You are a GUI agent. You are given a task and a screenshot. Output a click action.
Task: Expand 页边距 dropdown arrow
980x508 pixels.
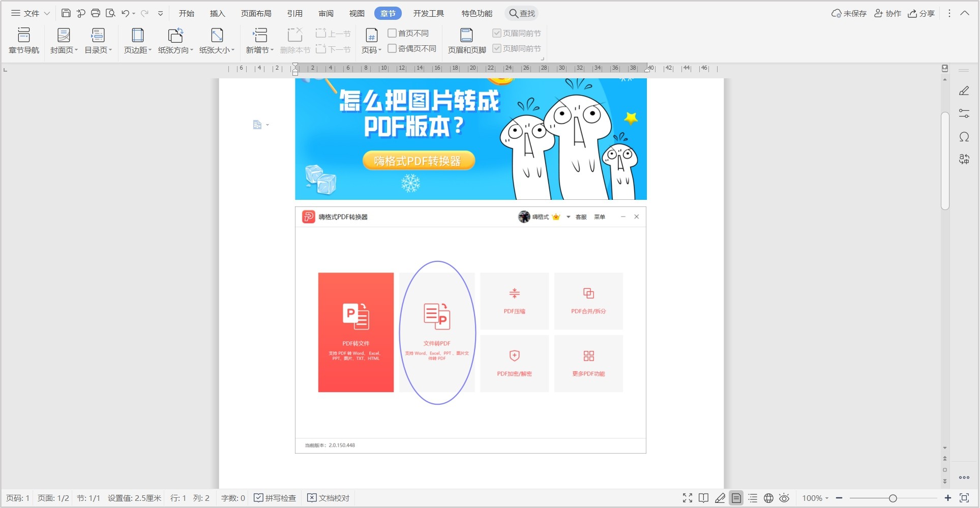pyautogui.click(x=150, y=50)
